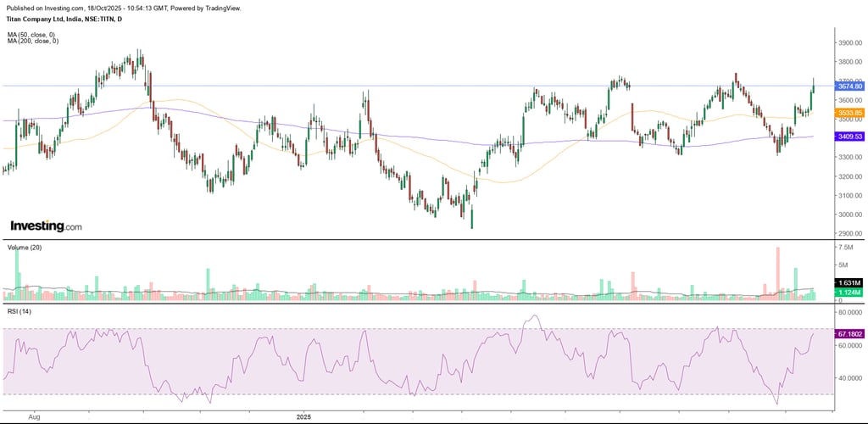Click the Published on Investing.com header text

click(124, 8)
